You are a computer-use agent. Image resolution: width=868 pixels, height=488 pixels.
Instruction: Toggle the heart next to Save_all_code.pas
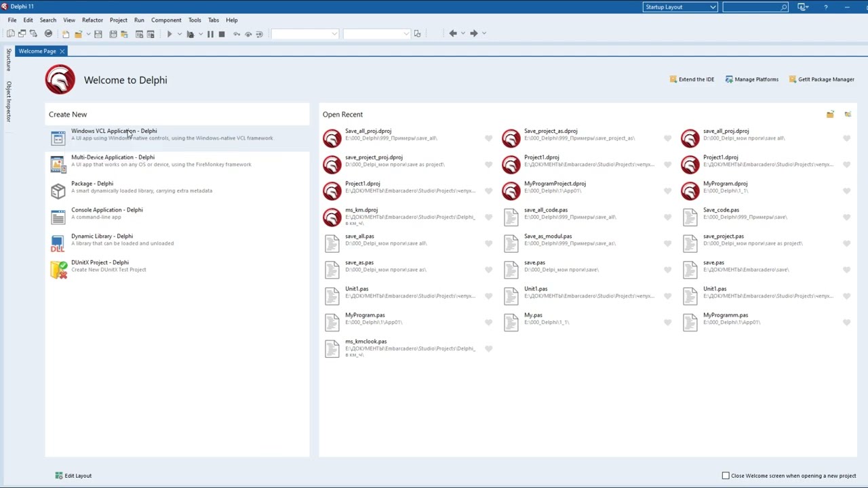click(667, 218)
